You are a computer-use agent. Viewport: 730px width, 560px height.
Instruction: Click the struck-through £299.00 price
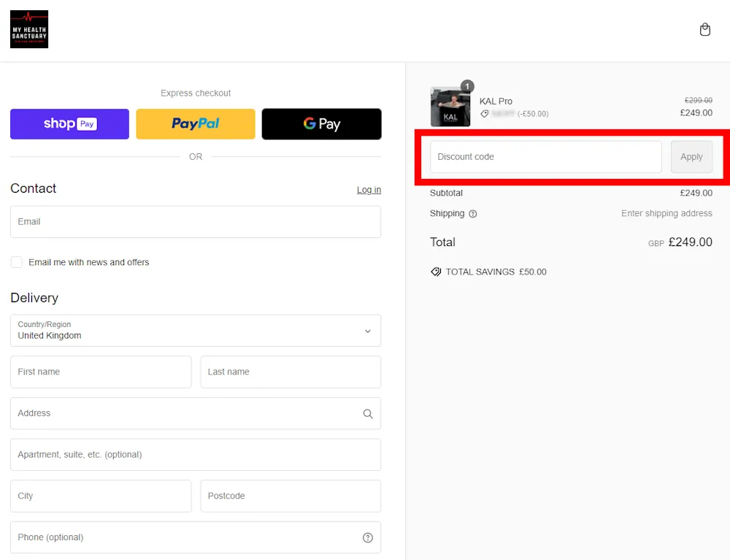699,100
